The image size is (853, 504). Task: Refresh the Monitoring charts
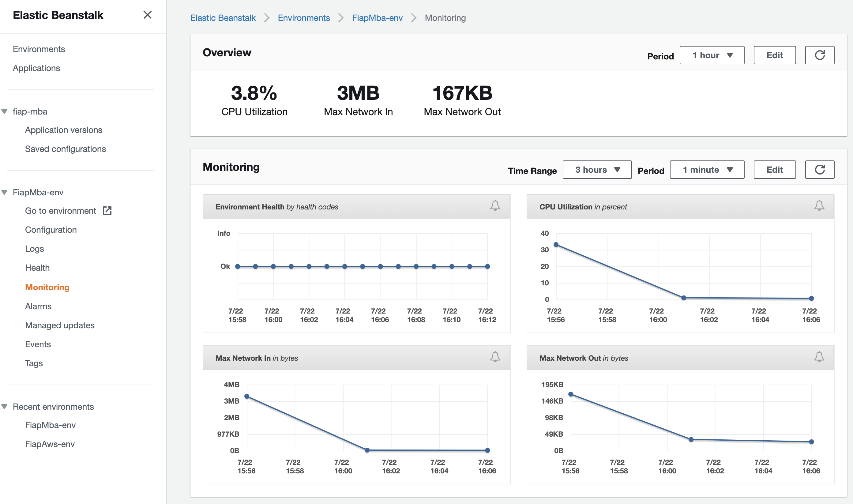tap(819, 169)
